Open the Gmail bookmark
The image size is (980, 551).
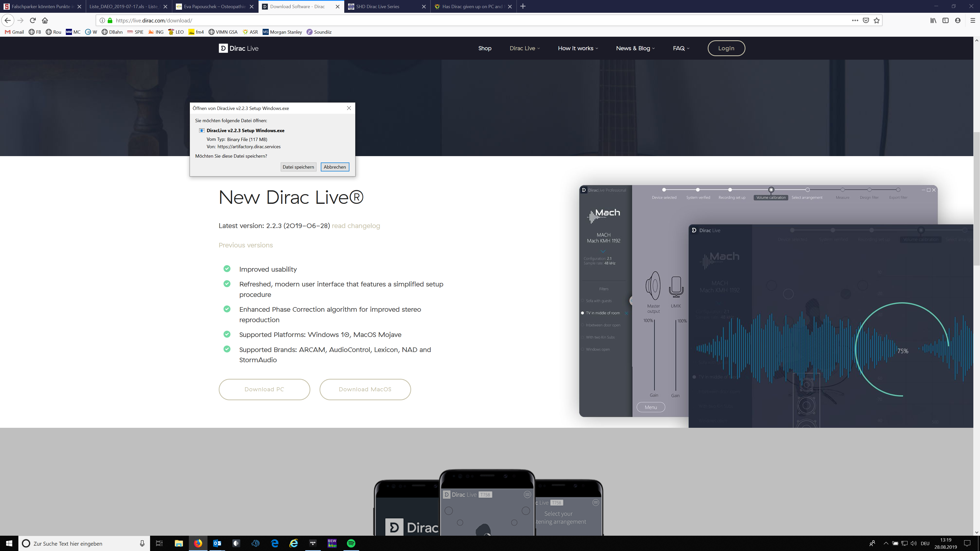(14, 32)
